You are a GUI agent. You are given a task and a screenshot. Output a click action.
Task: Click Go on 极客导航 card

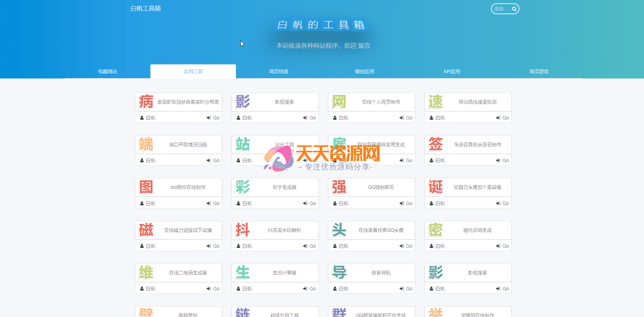click(x=406, y=289)
